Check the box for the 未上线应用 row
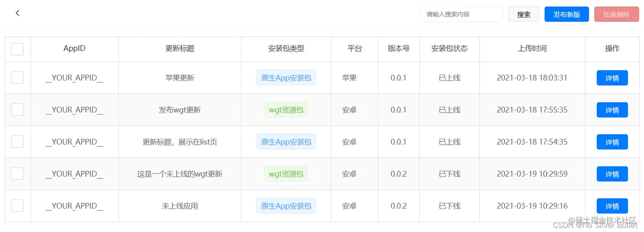 click(17, 206)
